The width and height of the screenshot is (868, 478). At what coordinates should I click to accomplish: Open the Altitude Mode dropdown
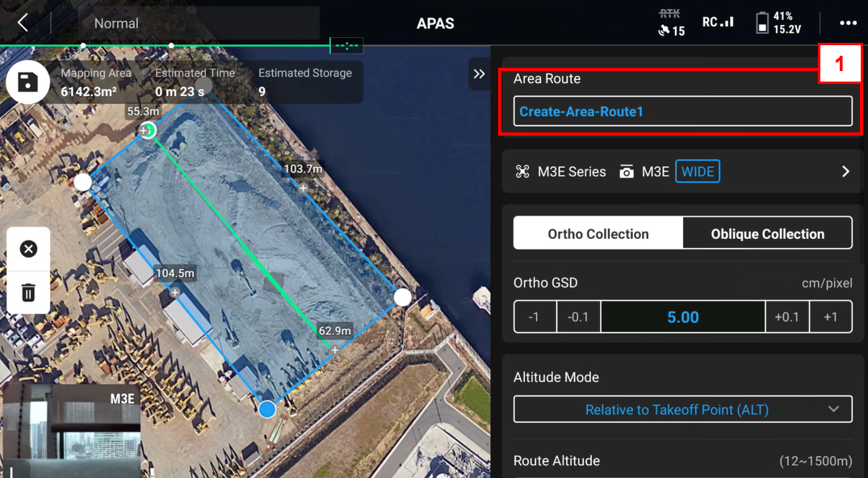[x=682, y=409]
